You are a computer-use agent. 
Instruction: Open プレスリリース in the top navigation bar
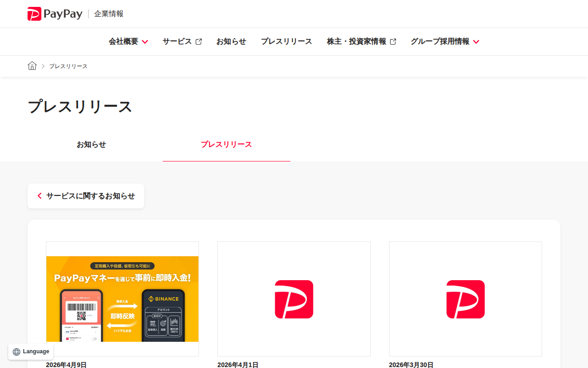coord(287,41)
